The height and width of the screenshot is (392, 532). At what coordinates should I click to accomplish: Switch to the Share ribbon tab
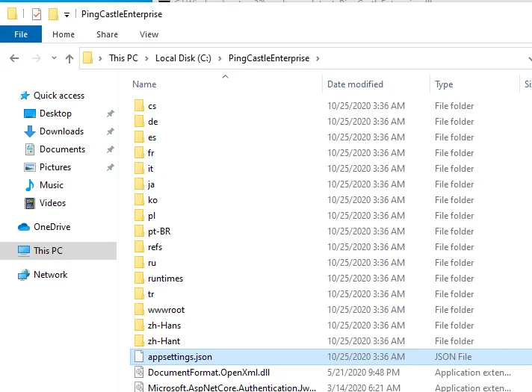(x=107, y=34)
